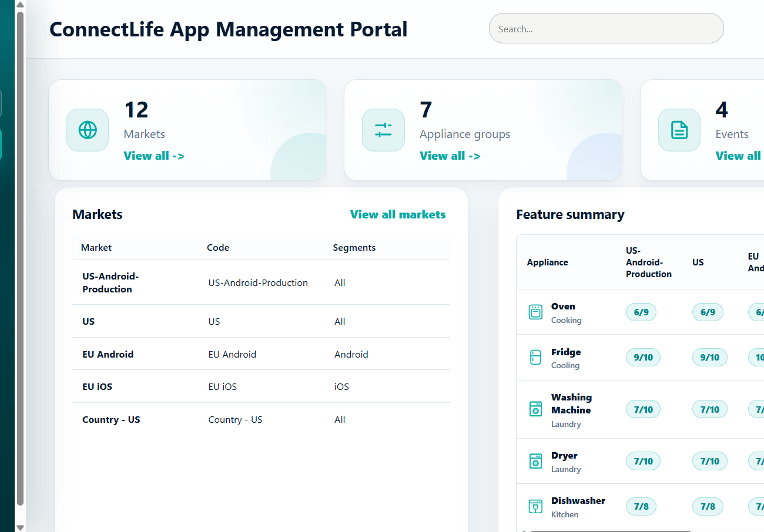This screenshot has width=764, height=532.
Task: Focus the Search input field
Action: (x=606, y=28)
